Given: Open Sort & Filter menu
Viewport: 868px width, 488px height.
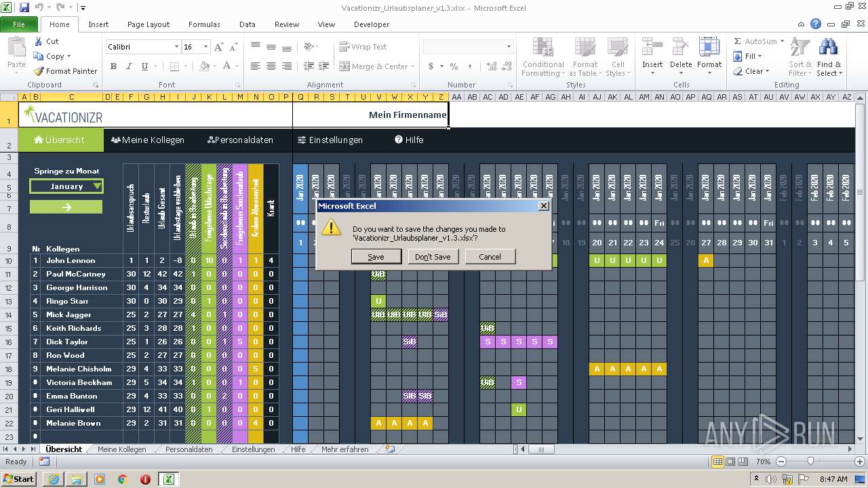Looking at the screenshot, I should 800,58.
